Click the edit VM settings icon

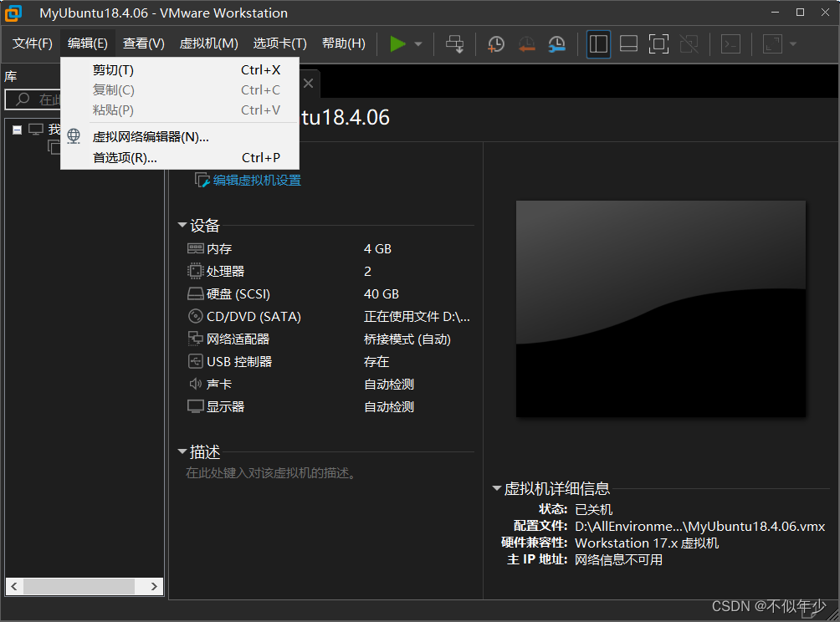coord(202,181)
